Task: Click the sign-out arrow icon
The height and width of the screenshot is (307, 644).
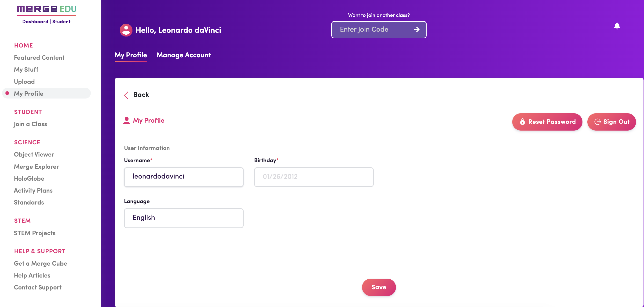Action: 597,122
